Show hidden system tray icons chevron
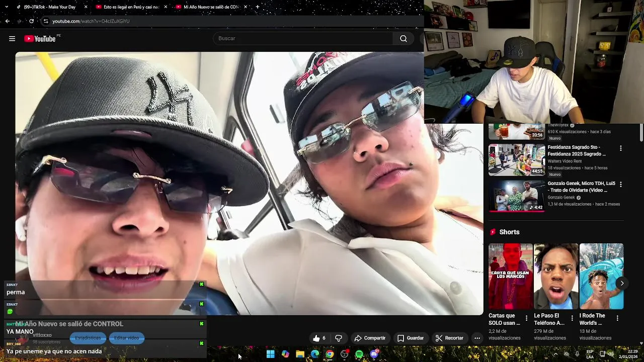 [x=555, y=354]
